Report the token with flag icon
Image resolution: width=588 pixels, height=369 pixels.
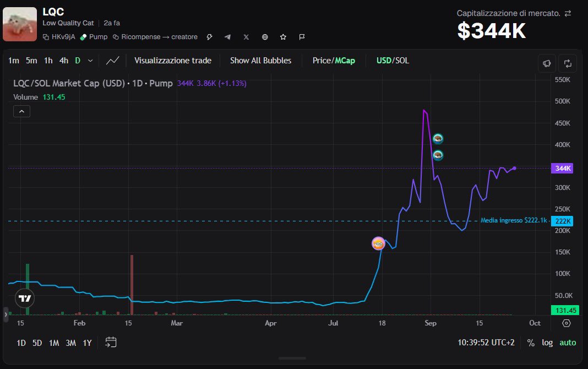point(302,37)
